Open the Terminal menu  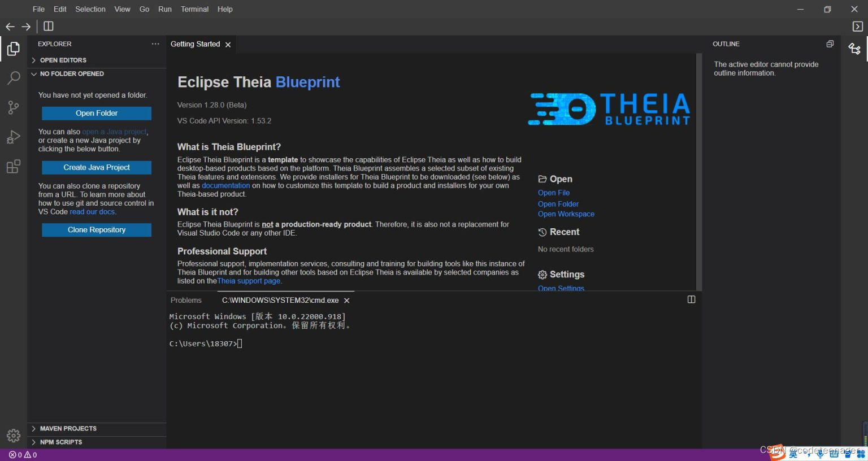coord(194,9)
